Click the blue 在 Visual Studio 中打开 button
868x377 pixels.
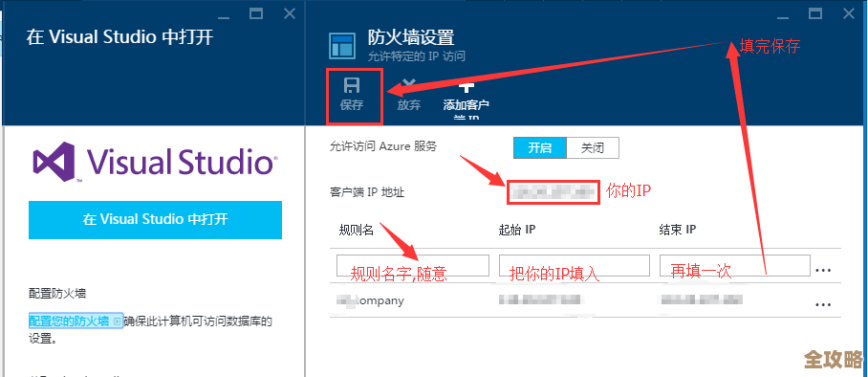point(155,219)
